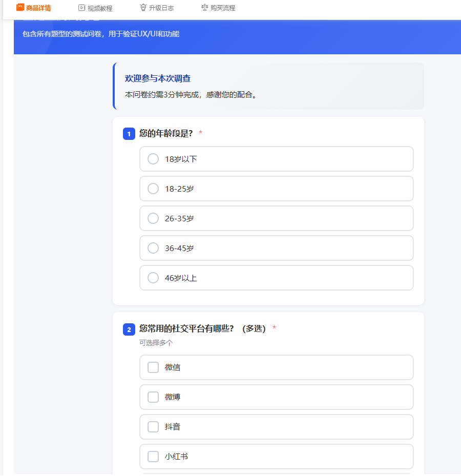461x476 pixels.
Task: Click the 可选择多个 hint text
Action: (x=156, y=343)
